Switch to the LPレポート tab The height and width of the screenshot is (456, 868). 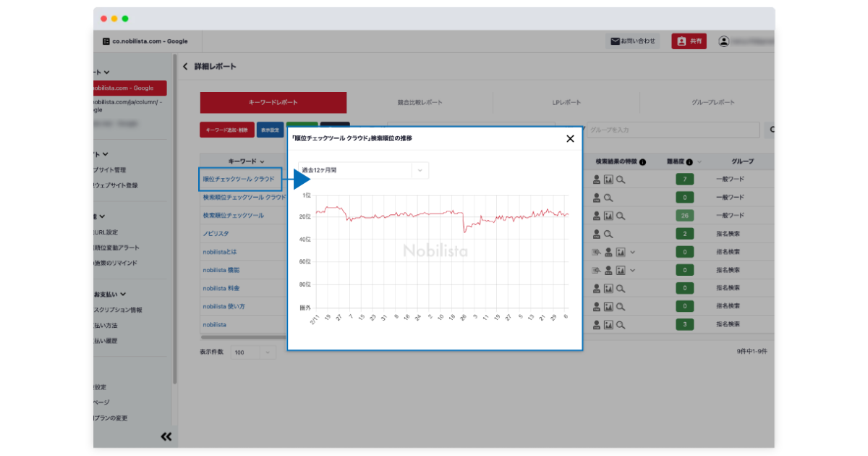click(566, 103)
